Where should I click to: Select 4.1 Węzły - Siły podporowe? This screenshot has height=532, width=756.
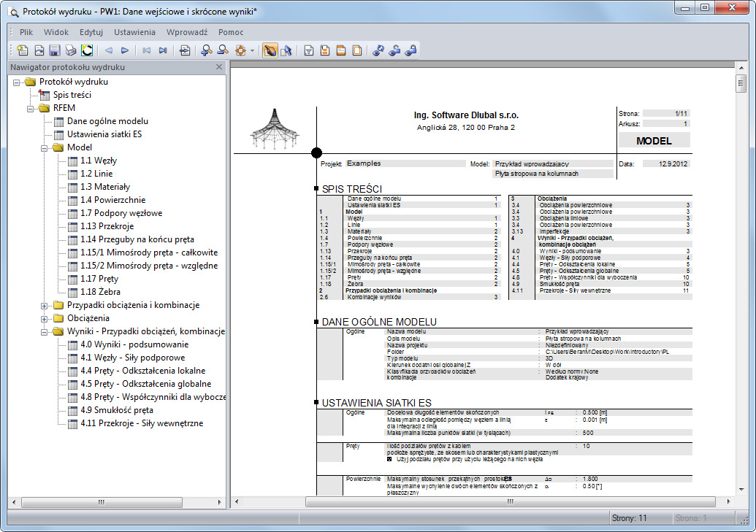pyautogui.click(x=133, y=358)
